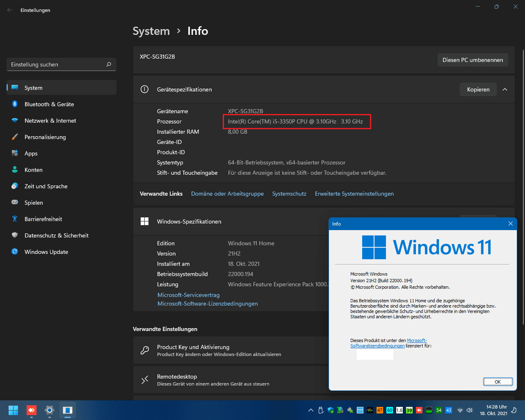Click the Wi-Fi network tray icon
The image size is (525, 420).
click(x=460, y=410)
